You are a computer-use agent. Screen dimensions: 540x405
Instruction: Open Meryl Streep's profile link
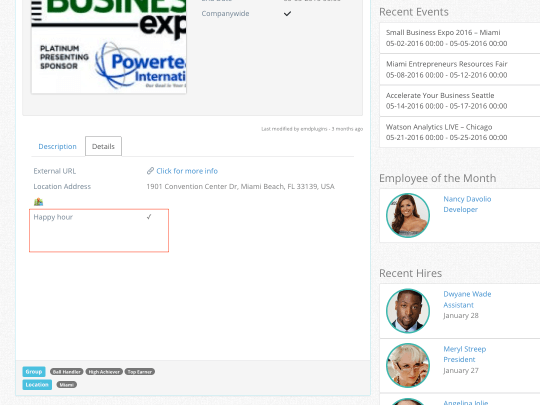465,349
